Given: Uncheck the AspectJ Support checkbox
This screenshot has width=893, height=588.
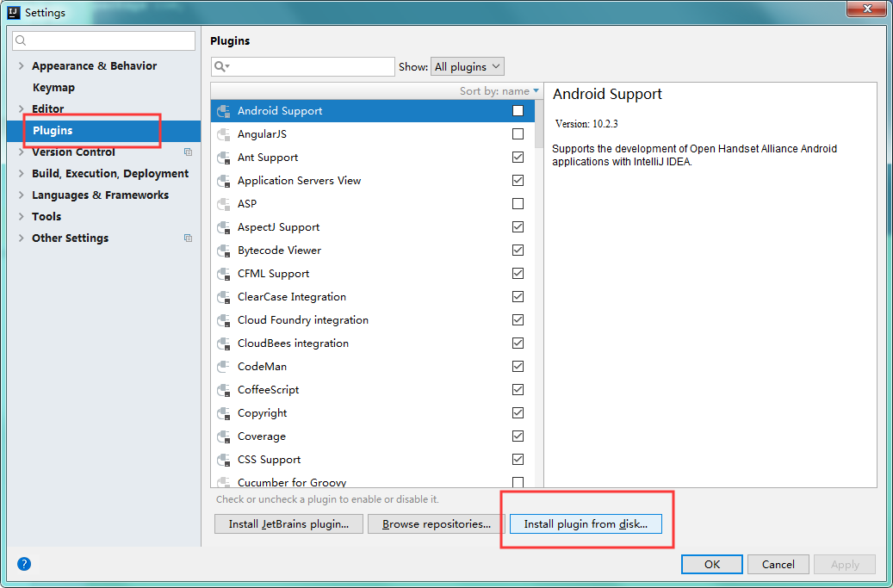Looking at the screenshot, I should tap(518, 226).
